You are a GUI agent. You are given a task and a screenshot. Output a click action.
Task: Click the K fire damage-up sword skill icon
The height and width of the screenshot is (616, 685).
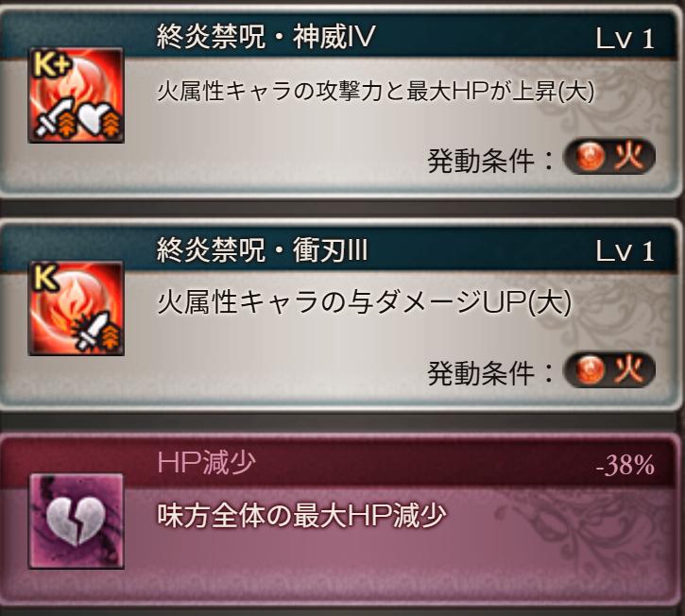(76, 308)
